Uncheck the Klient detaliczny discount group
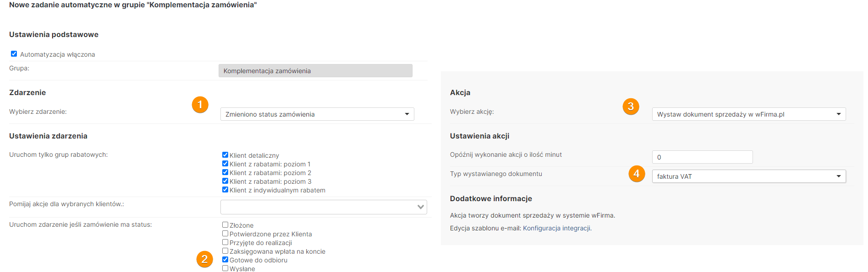The width and height of the screenshot is (868, 272). point(225,155)
